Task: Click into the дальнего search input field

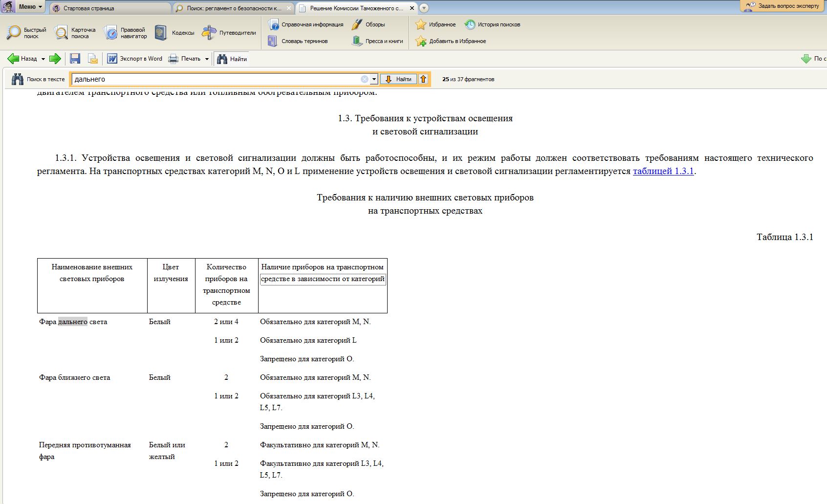Action: 215,79
